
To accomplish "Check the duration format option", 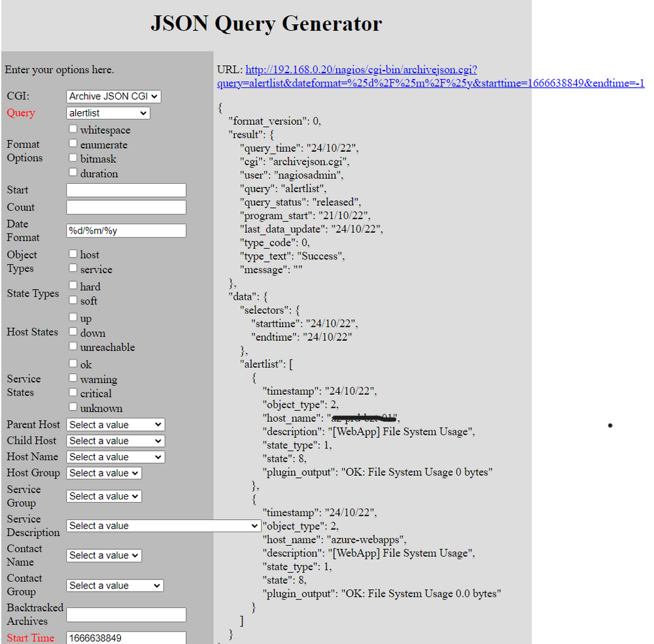I will click(x=73, y=173).
